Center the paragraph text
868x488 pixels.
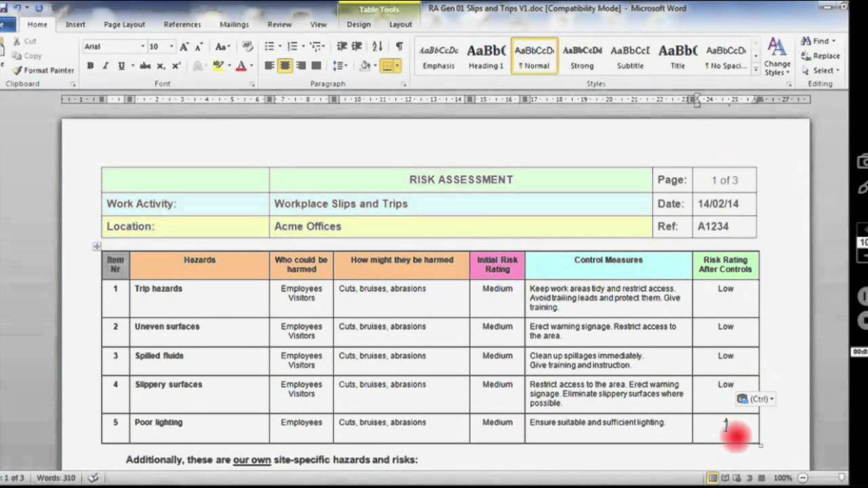pyautogui.click(x=285, y=66)
